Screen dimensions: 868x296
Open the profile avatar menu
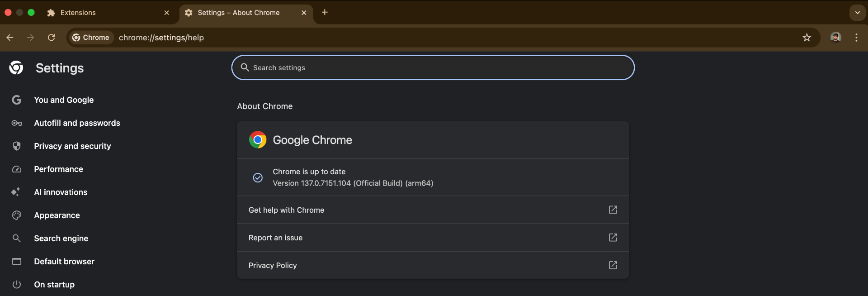[835, 38]
